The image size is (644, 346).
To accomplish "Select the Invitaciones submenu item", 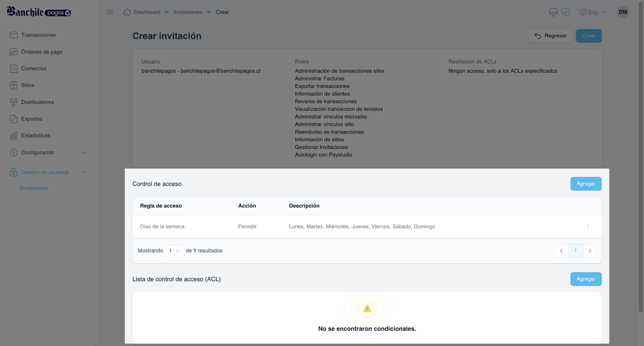I will (34, 188).
